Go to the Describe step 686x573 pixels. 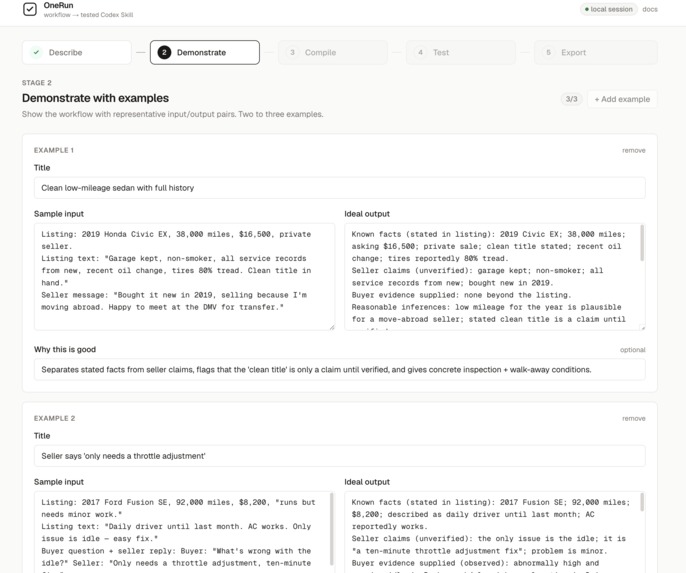coord(77,52)
